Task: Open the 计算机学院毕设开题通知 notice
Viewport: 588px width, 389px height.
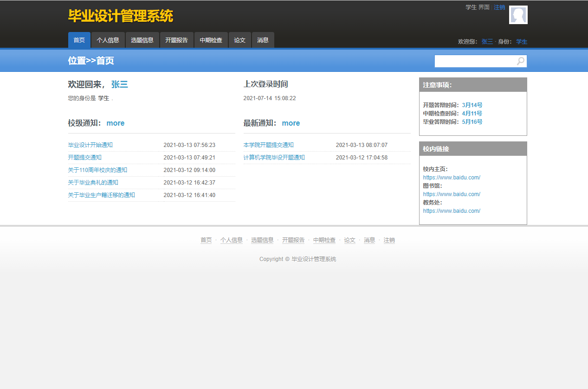Action: coord(273,157)
